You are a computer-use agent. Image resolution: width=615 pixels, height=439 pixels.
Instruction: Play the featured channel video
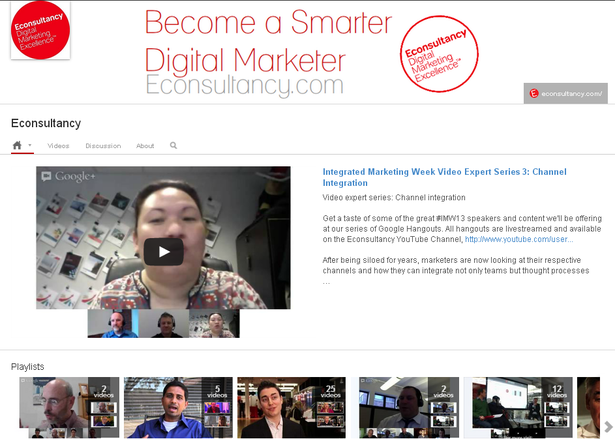[x=164, y=252]
